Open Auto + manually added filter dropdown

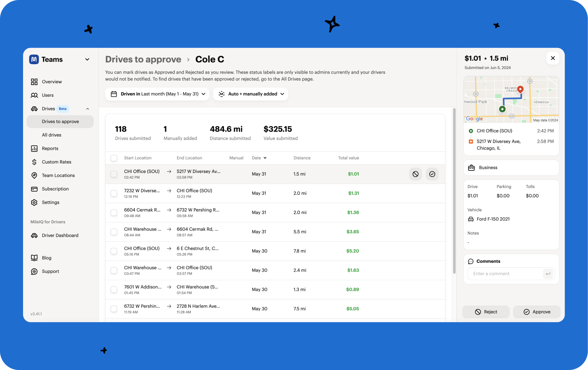[x=251, y=94]
